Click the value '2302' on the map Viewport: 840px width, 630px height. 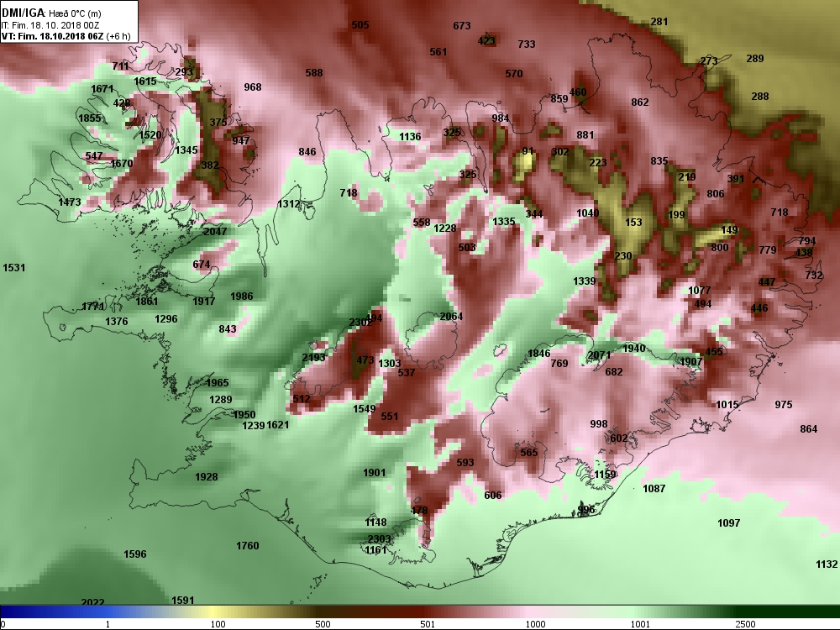point(360,322)
